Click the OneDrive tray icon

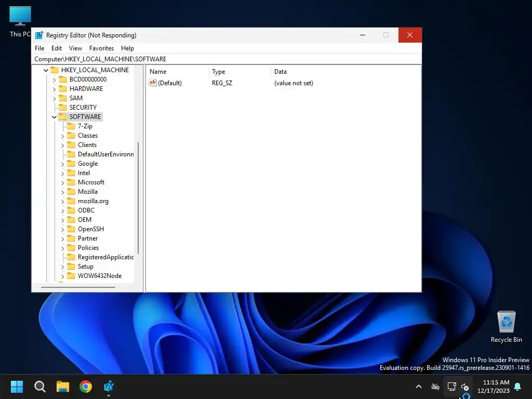click(435, 387)
